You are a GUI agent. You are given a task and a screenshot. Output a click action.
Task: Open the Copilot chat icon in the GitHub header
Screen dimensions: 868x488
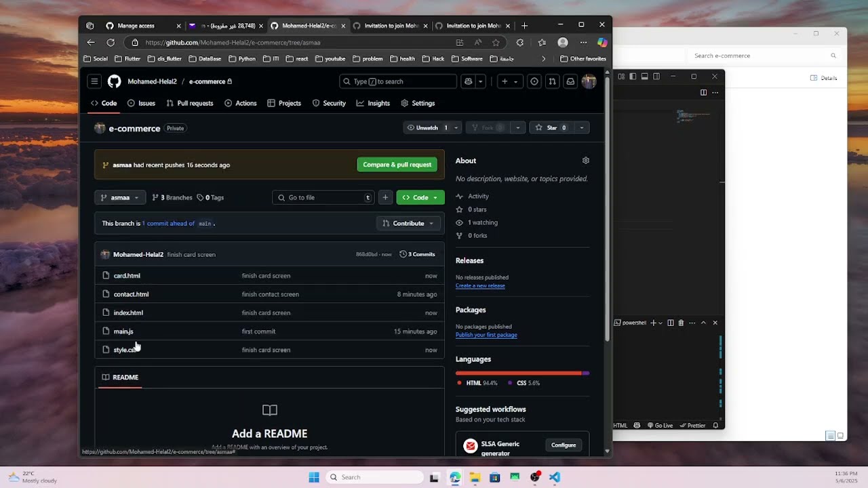pyautogui.click(x=468, y=81)
